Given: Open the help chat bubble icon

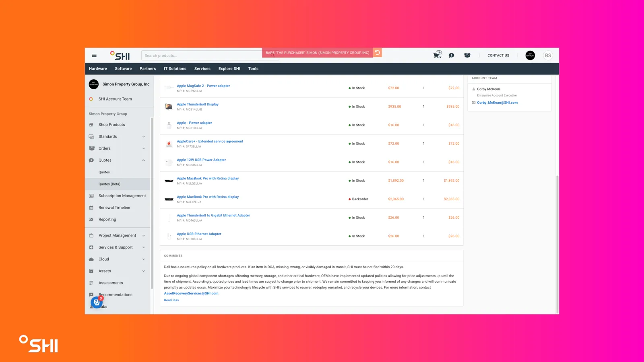Looking at the screenshot, I should (x=97, y=302).
